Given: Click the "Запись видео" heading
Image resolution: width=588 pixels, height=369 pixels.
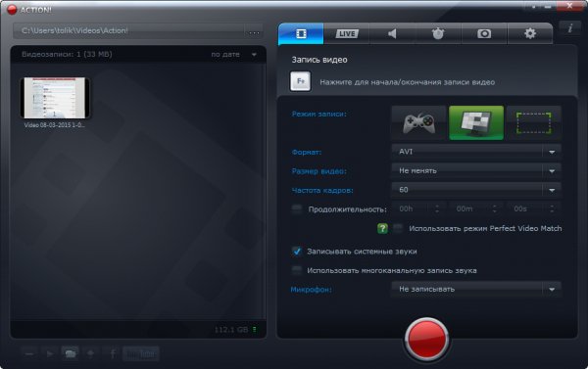Looking at the screenshot, I should [319, 60].
